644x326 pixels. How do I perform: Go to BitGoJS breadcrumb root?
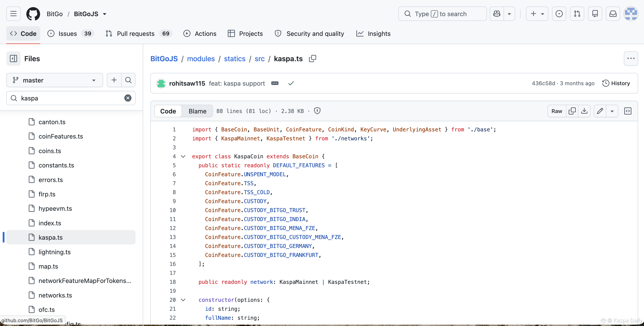[x=164, y=59]
